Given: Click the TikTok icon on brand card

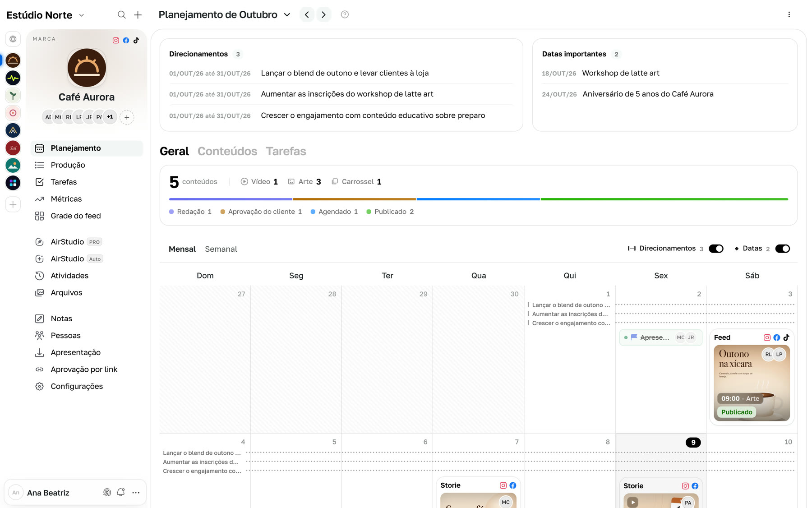Looking at the screenshot, I should point(136,40).
